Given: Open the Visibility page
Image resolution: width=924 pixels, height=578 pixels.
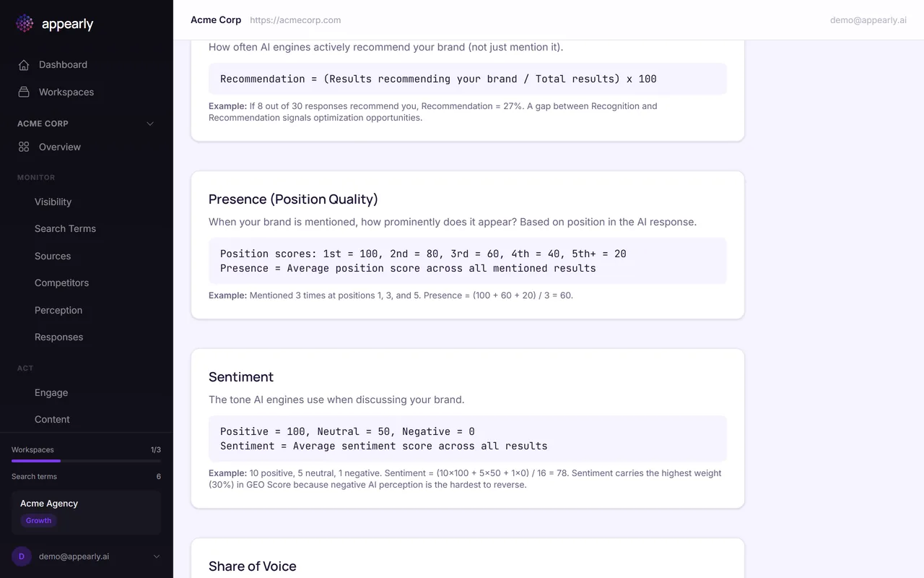Looking at the screenshot, I should (53, 202).
